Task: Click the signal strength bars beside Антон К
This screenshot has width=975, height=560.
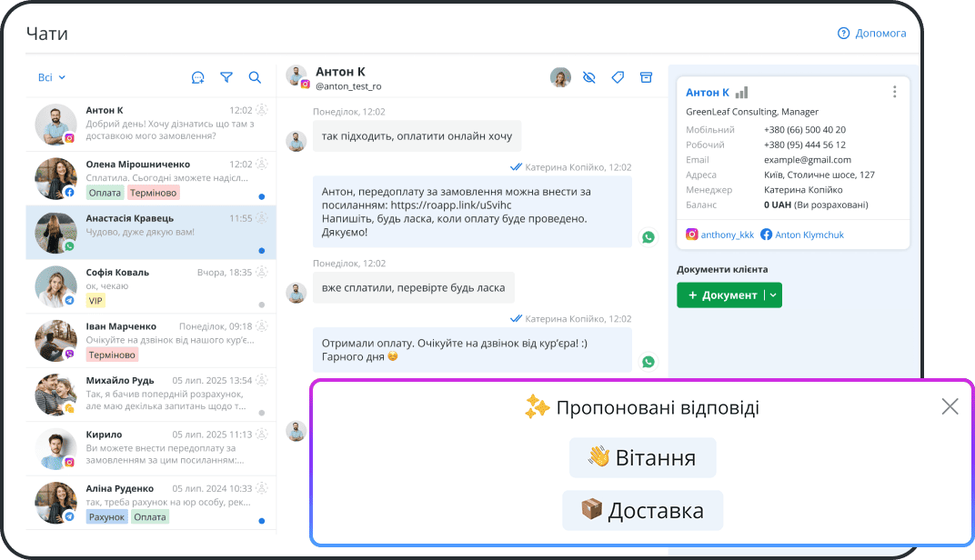Action: [x=742, y=92]
